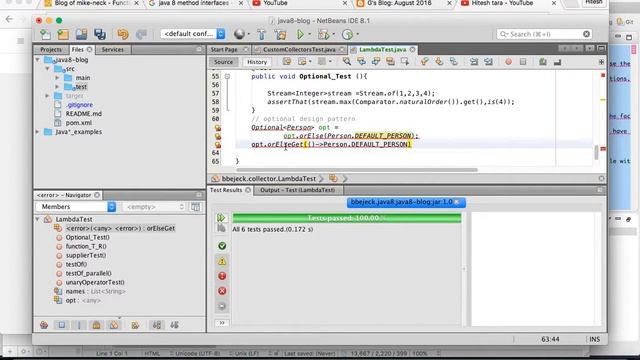Click the Save All toolbar icon
This screenshot has width=640, height=360.
coord(100,35)
